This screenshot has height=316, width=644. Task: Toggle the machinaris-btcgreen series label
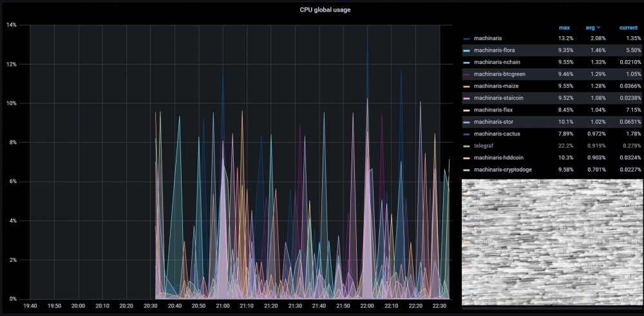pos(500,74)
